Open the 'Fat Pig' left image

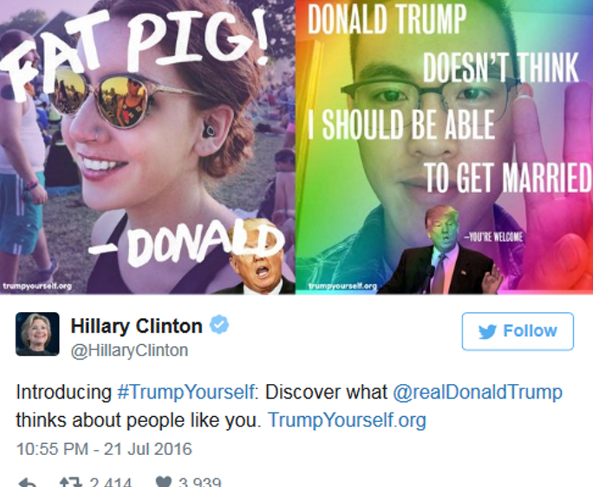coord(147,147)
